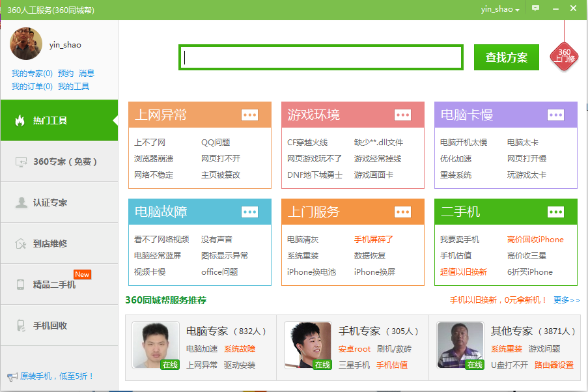The width and height of the screenshot is (588, 392).
Task: Click the 更多>> link
Action: 567,300
